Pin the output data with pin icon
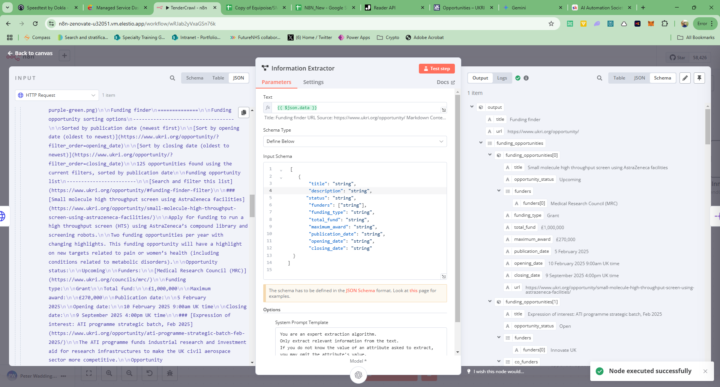Viewport: 720px width, 387px height. coord(699,78)
